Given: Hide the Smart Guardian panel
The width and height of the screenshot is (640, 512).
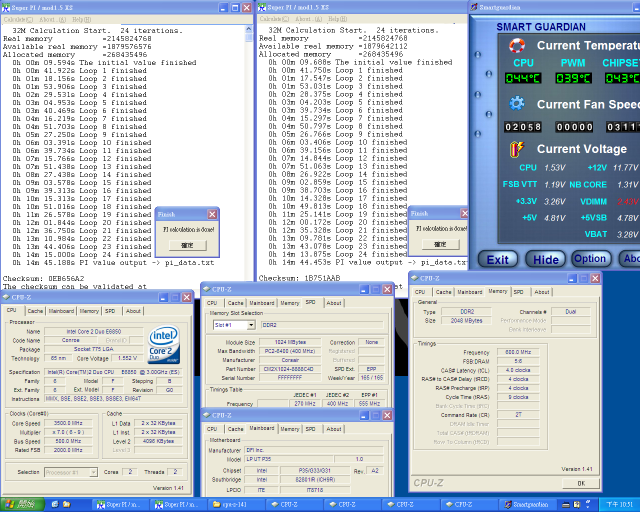Looking at the screenshot, I should pos(545,260).
